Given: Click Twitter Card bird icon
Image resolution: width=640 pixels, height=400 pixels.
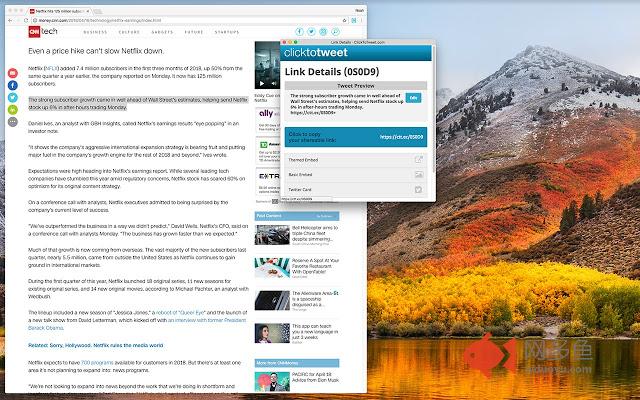Looking at the screenshot, I should coord(418,190).
